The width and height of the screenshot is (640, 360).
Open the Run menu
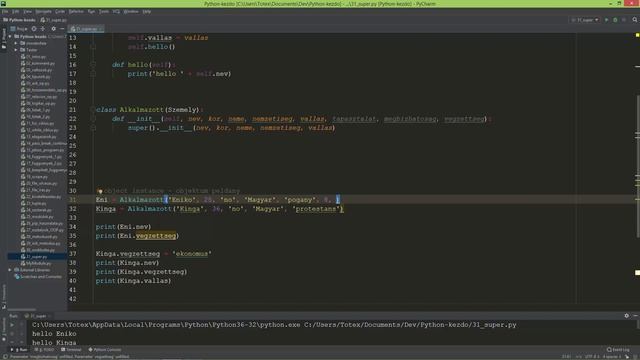point(91,11)
